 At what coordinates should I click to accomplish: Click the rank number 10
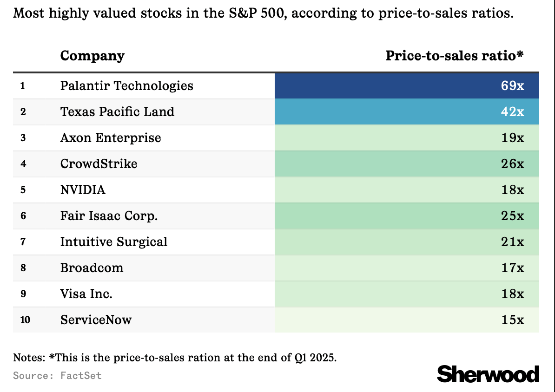[x=25, y=320]
